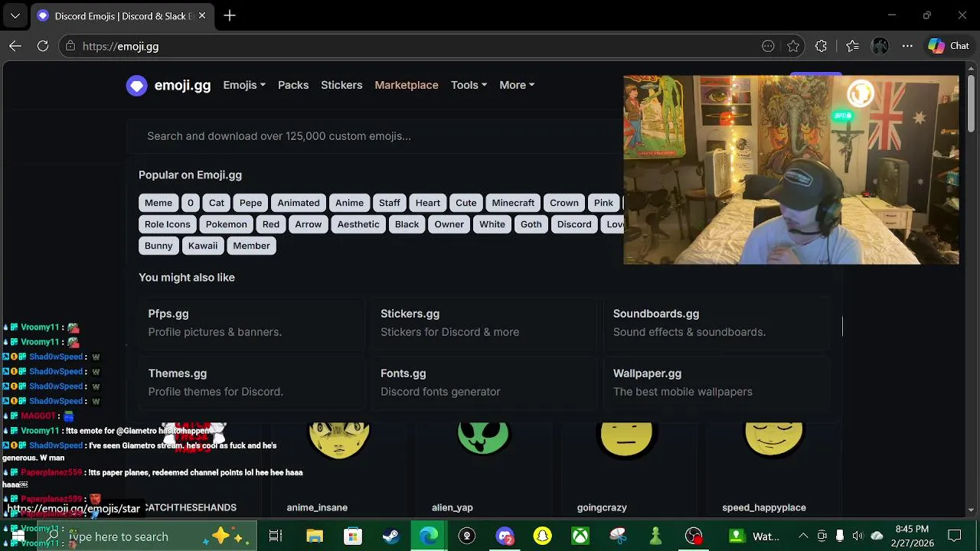Go back with the browser back arrow

click(15, 46)
